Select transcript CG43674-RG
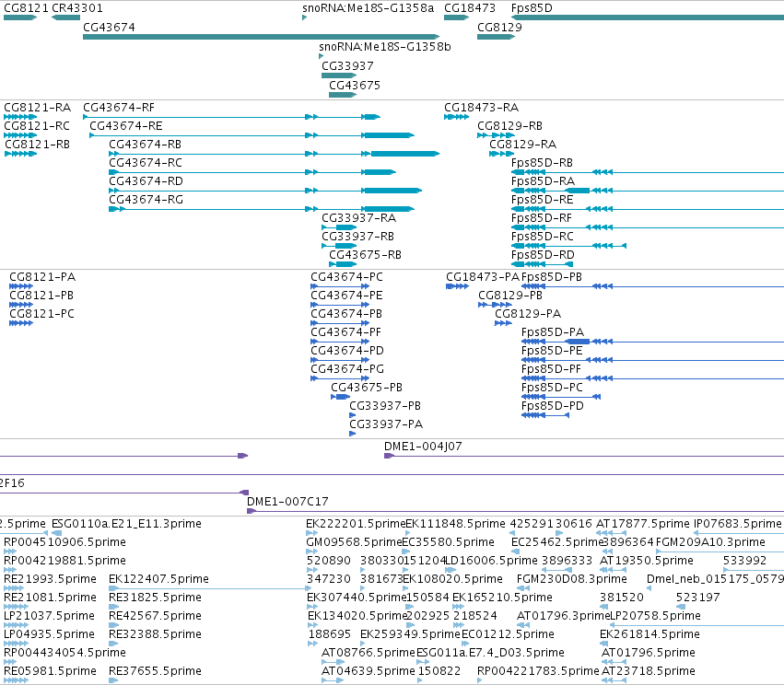The width and height of the screenshot is (784, 685). 146,201
